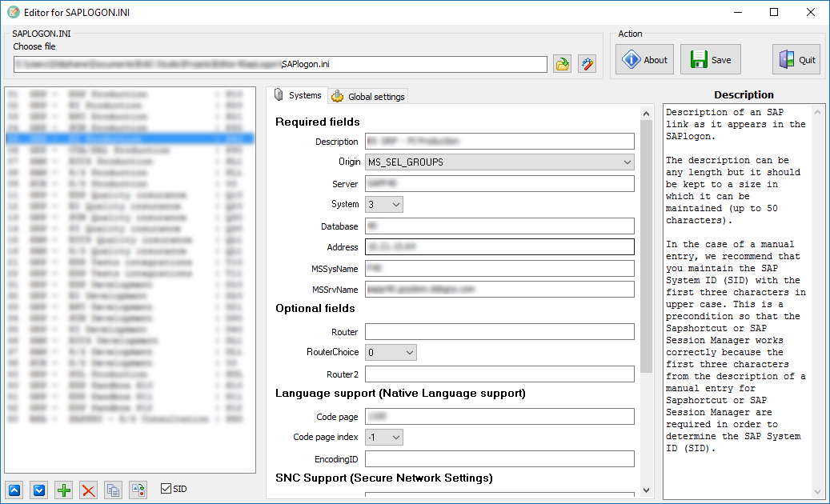Add a new entry with green plus
The width and height of the screenshot is (830, 504).
click(x=64, y=490)
